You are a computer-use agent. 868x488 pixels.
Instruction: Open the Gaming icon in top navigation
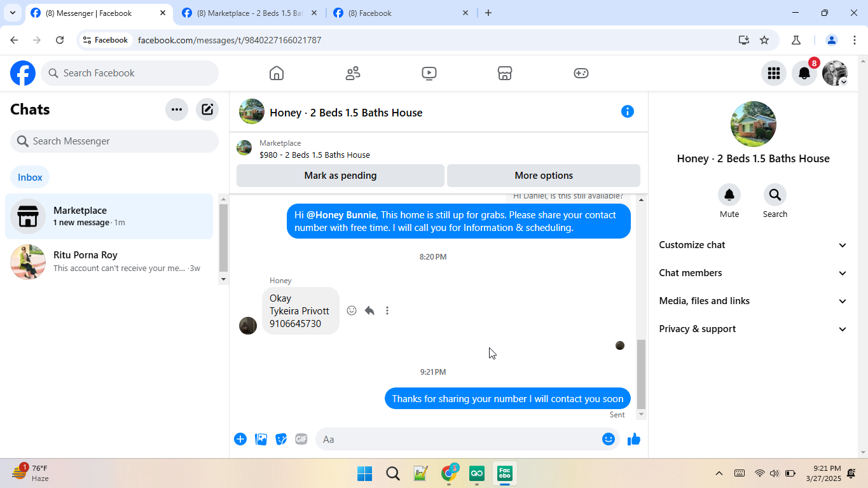[581, 73]
